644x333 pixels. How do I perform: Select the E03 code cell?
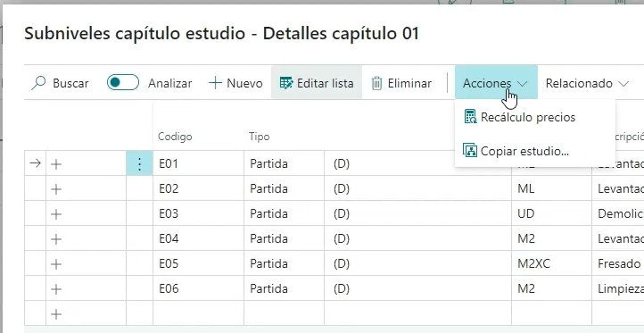pos(198,213)
